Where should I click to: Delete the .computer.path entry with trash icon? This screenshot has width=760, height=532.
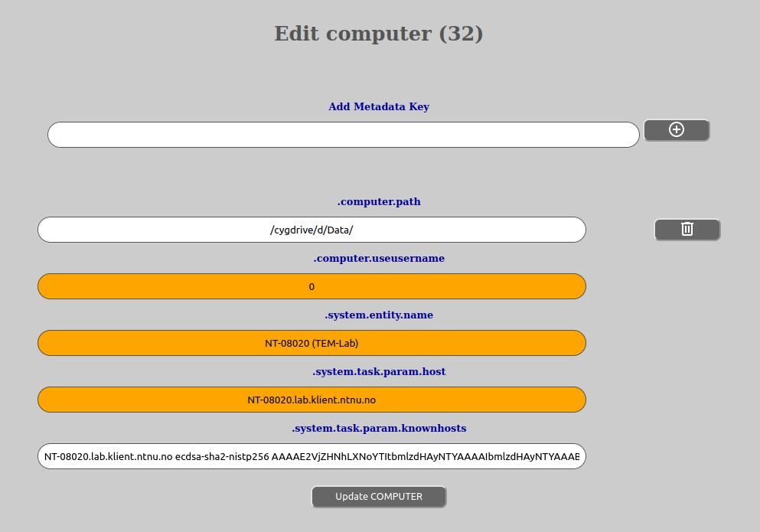[x=687, y=230]
